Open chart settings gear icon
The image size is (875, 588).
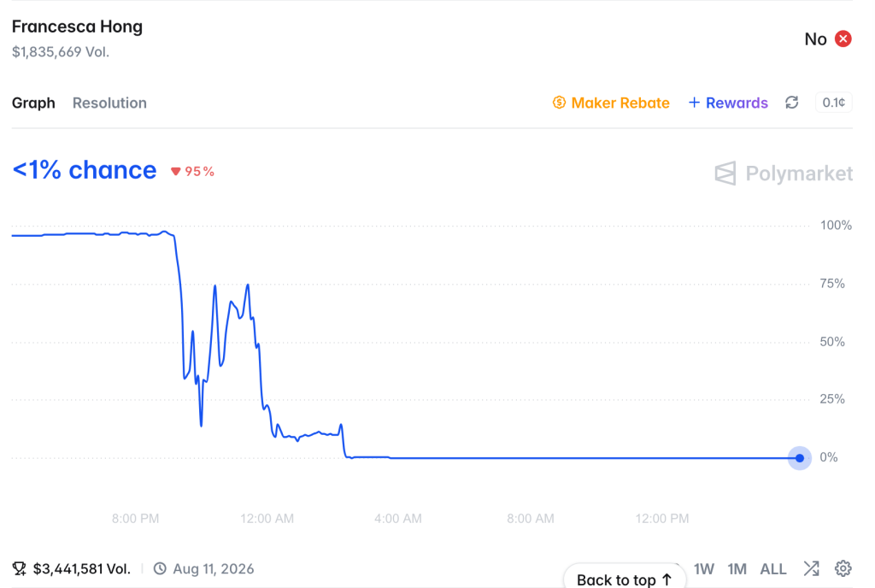click(x=843, y=568)
